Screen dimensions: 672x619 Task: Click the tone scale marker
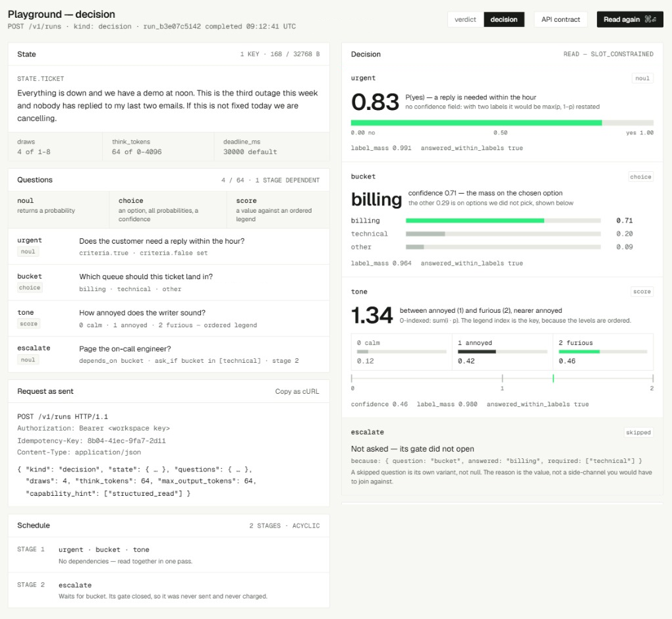(553, 378)
